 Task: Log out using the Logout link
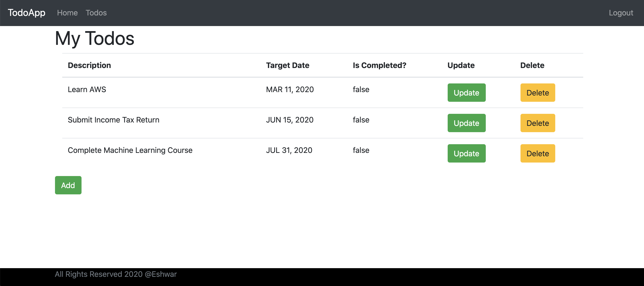pos(621,13)
